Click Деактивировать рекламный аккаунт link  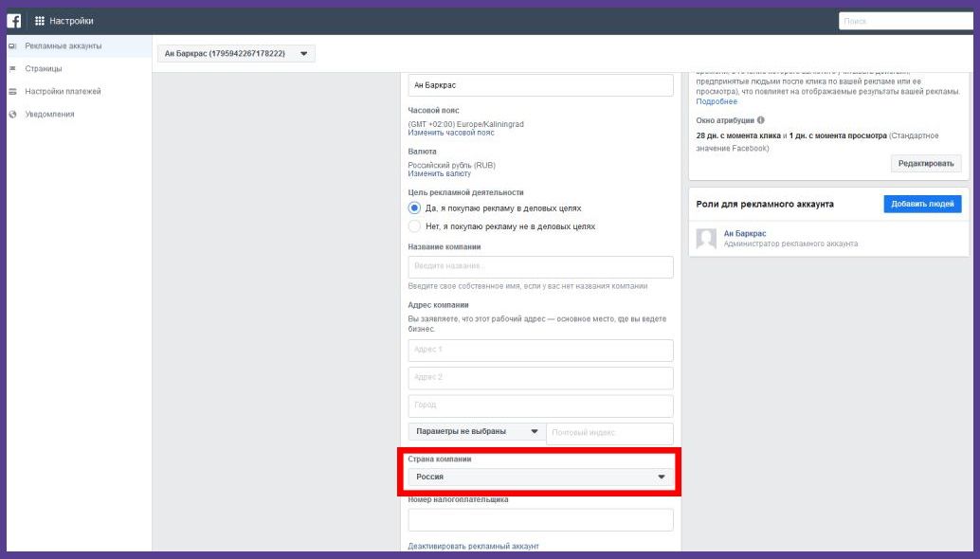point(473,546)
